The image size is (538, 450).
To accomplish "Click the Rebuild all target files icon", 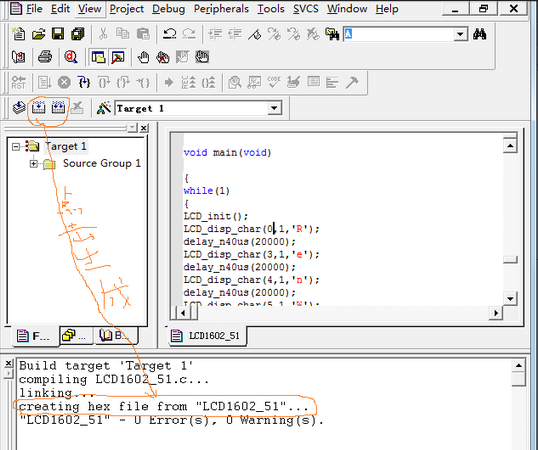I will 58,108.
